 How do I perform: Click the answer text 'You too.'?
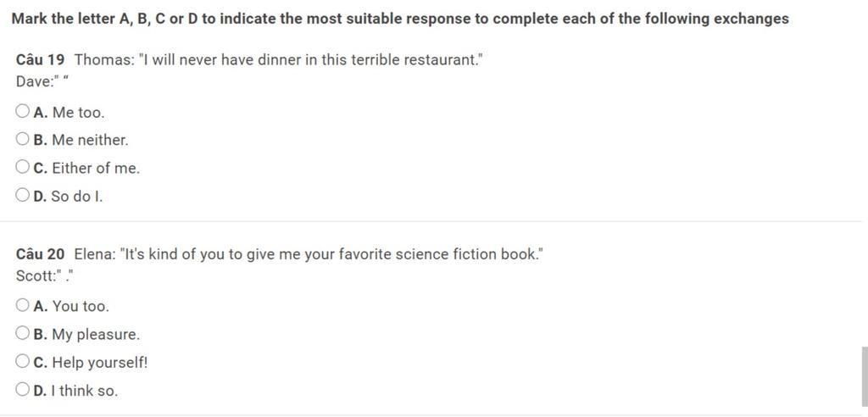click(81, 307)
